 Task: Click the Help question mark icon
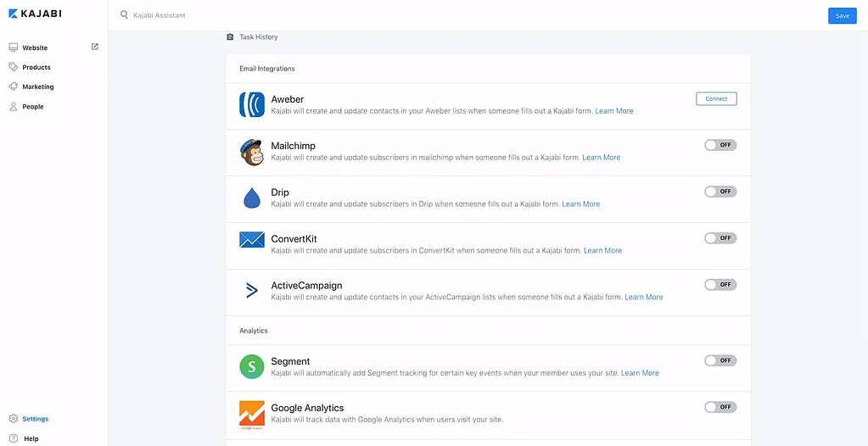[x=14, y=438]
